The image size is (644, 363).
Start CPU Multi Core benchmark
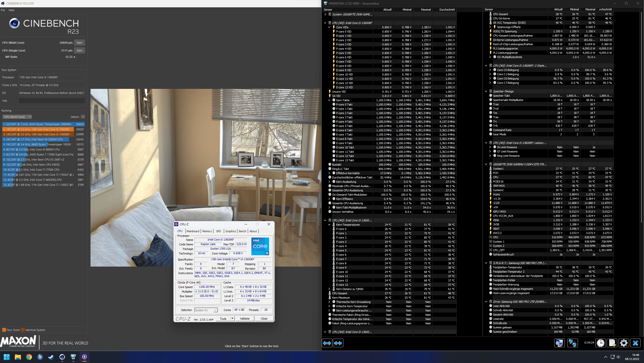tap(79, 43)
